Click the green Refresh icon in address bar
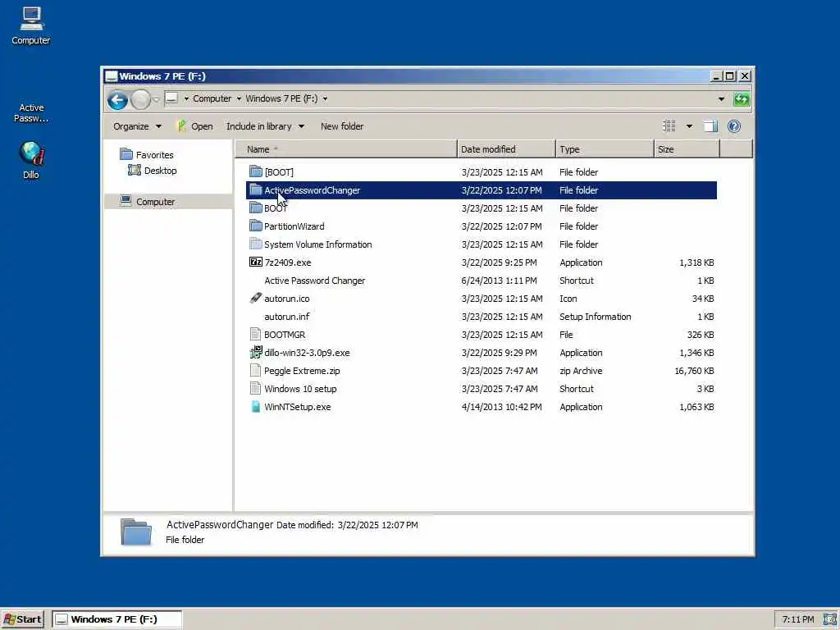This screenshot has width=840, height=630. (x=742, y=99)
